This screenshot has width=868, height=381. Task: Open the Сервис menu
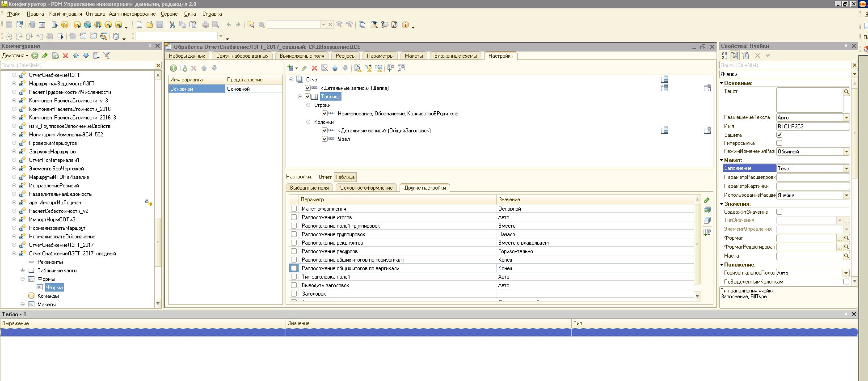click(169, 14)
